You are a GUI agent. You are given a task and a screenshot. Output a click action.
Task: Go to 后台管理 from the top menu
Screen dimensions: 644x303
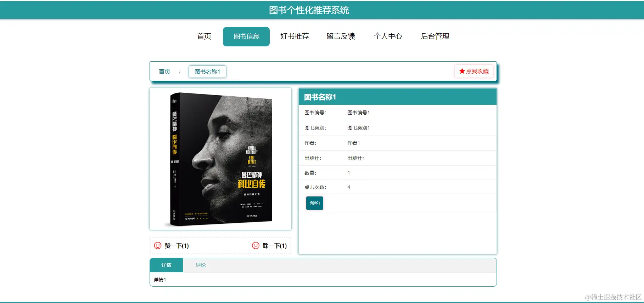click(435, 36)
